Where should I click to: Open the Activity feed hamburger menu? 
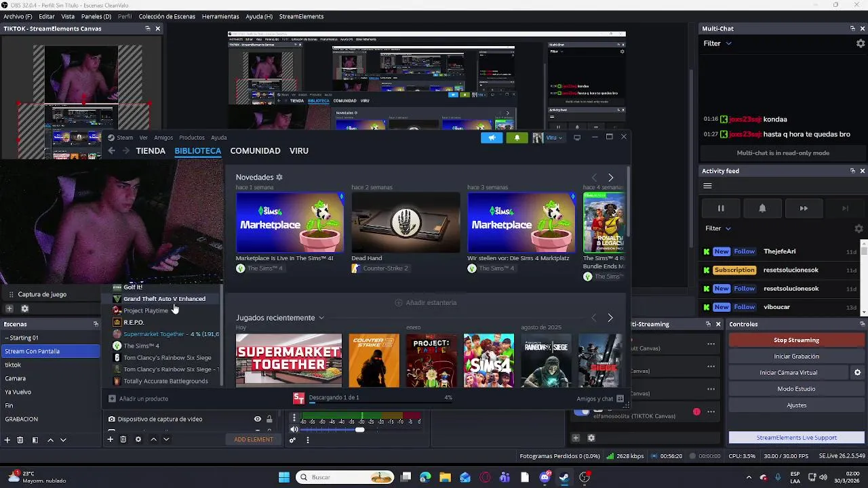tap(707, 186)
